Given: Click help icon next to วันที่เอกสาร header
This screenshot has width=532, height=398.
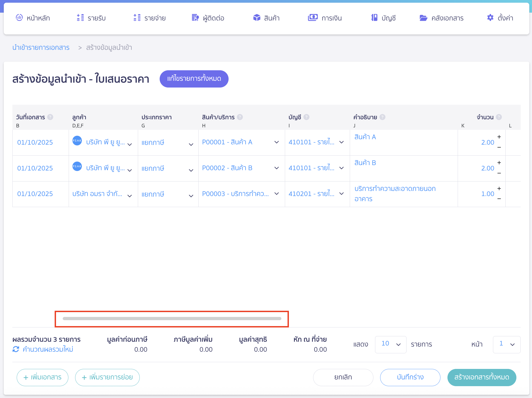Looking at the screenshot, I should (x=50, y=117).
